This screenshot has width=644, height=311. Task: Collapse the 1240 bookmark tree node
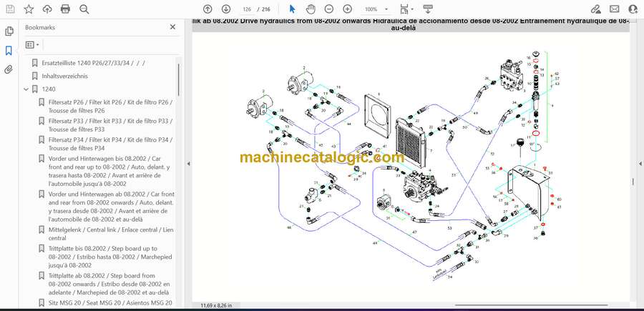click(x=26, y=89)
